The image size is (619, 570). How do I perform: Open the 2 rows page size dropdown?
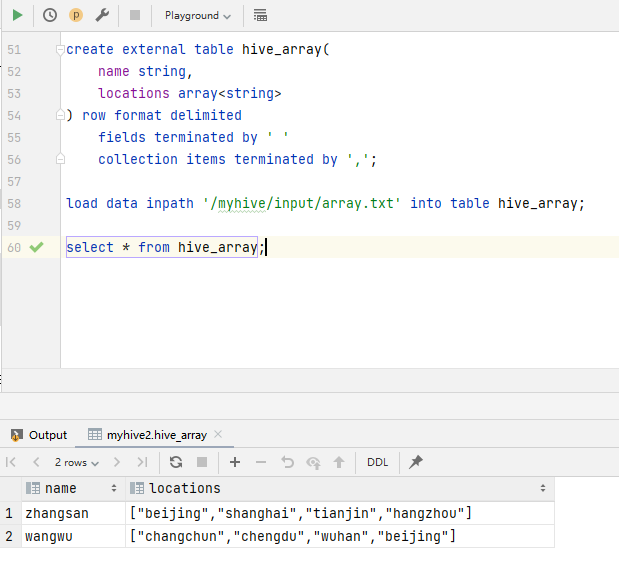click(x=77, y=462)
